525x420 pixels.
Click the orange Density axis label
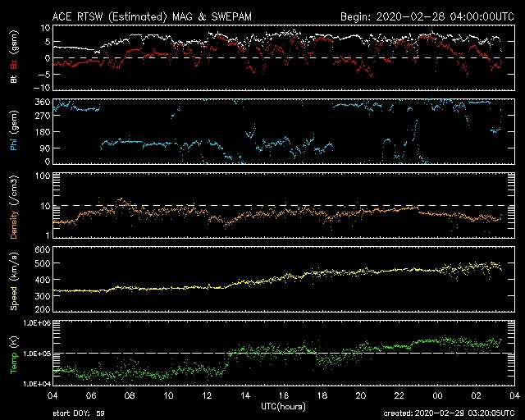coord(14,209)
